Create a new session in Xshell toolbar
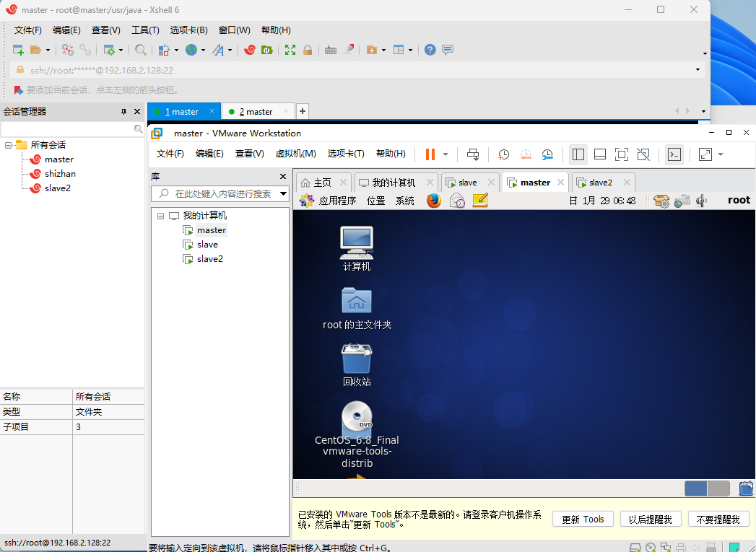Image resolution: width=756 pixels, height=552 pixels. 18,50
